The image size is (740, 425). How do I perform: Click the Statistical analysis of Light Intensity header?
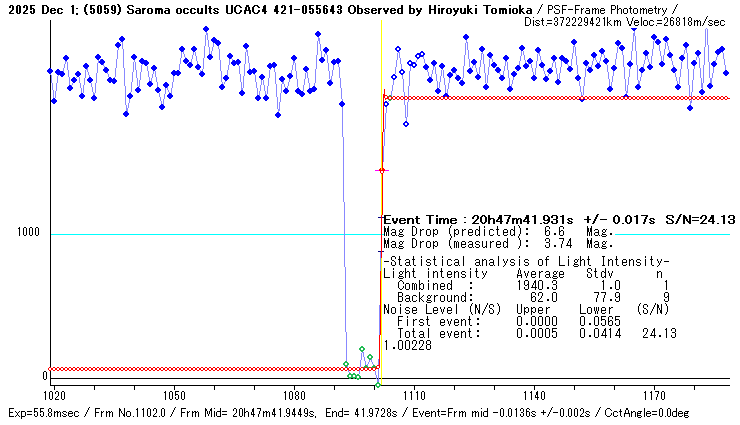click(526, 261)
